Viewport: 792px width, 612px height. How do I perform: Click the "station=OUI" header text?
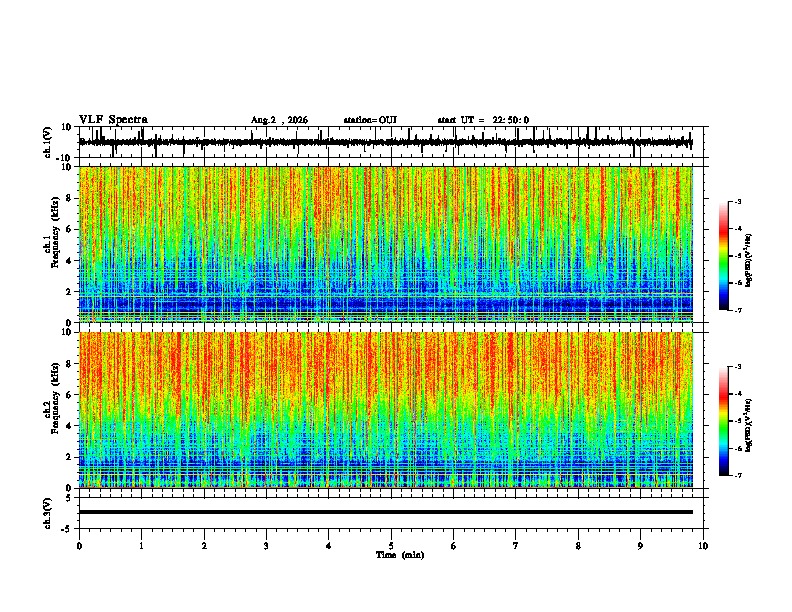[x=370, y=120]
